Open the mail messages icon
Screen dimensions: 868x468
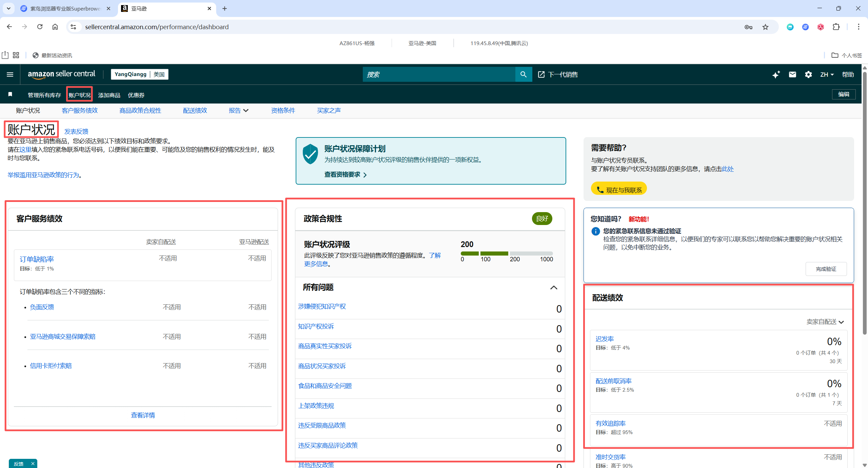click(x=792, y=74)
